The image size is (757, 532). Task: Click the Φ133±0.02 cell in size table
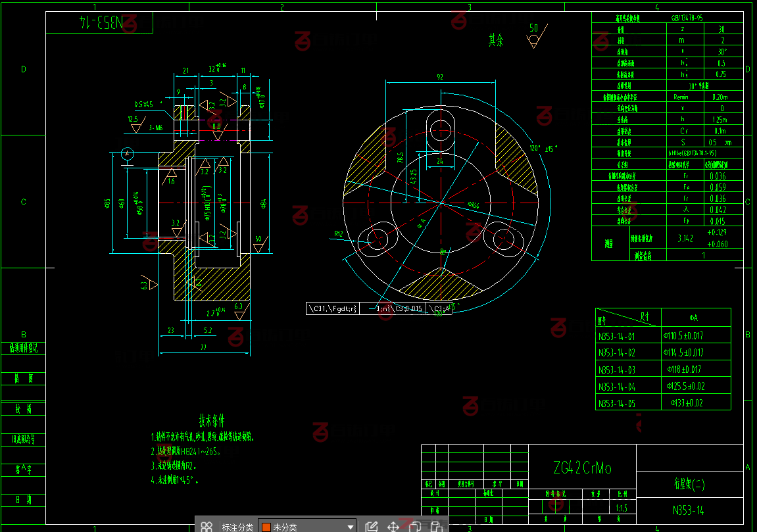click(x=687, y=402)
